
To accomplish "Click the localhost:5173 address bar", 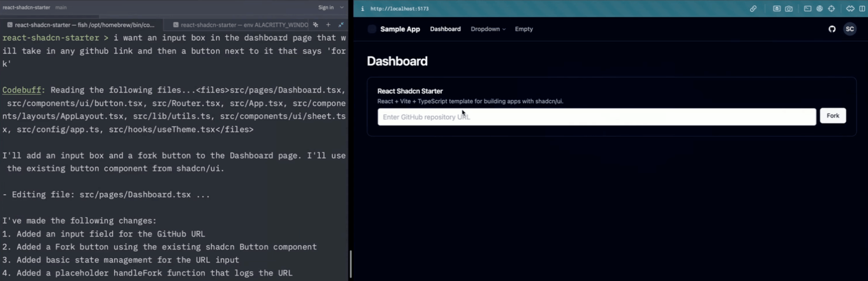I will (400, 9).
